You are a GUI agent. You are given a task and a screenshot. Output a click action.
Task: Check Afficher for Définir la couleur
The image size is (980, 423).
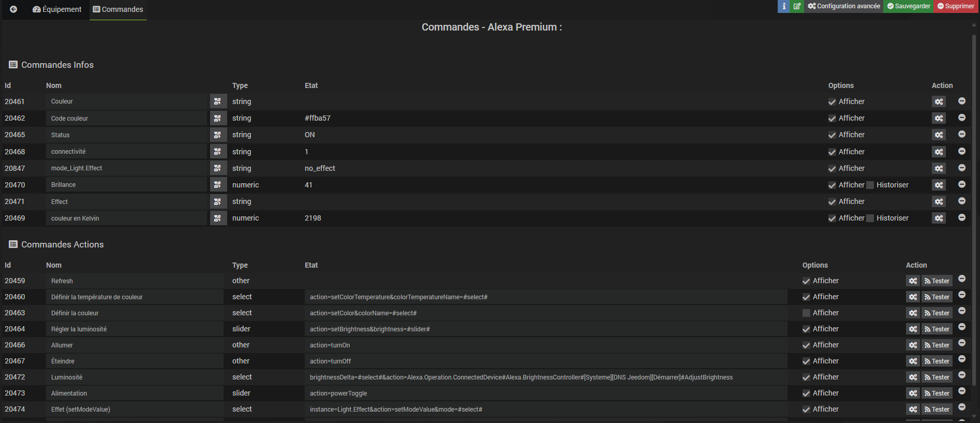(806, 313)
